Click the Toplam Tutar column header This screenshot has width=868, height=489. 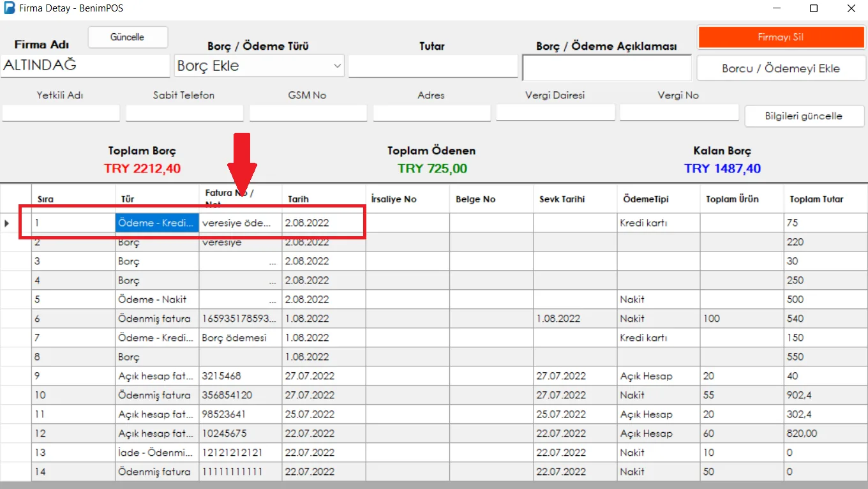click(x=826, y=199)
